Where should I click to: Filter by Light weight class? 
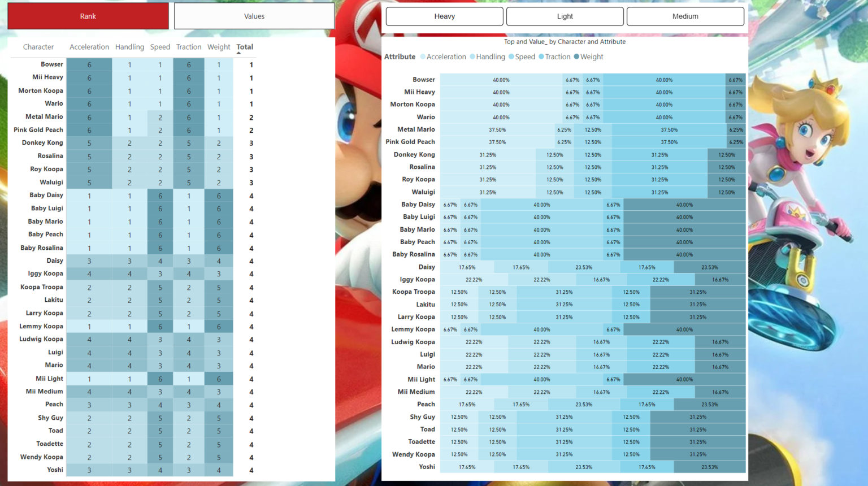[565, 16]
